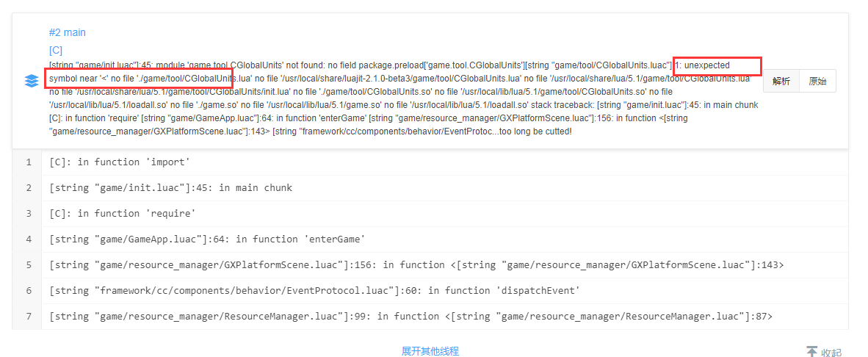Viewport: 868px width, 357px height.
Task: Click line number 1 in the gutter
Action: click(28, 162)
